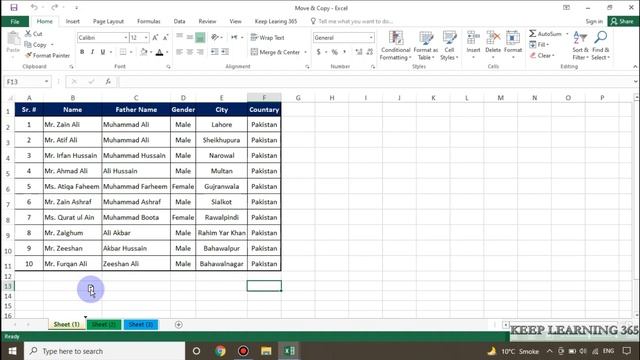The width and height of the screenshot is (640, 360).
Task: Open Chrome from the taskbar
Action: (x=220, y=351)
